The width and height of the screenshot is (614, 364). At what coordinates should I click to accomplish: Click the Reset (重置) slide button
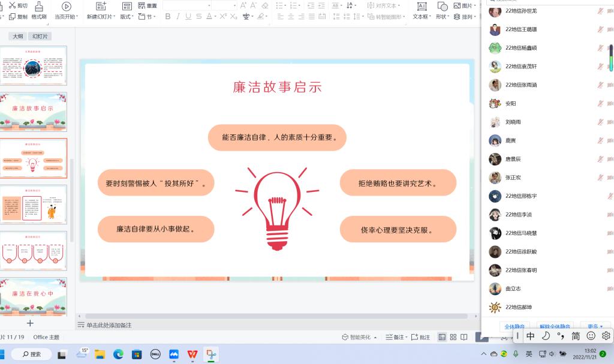[x=148, y=5]
